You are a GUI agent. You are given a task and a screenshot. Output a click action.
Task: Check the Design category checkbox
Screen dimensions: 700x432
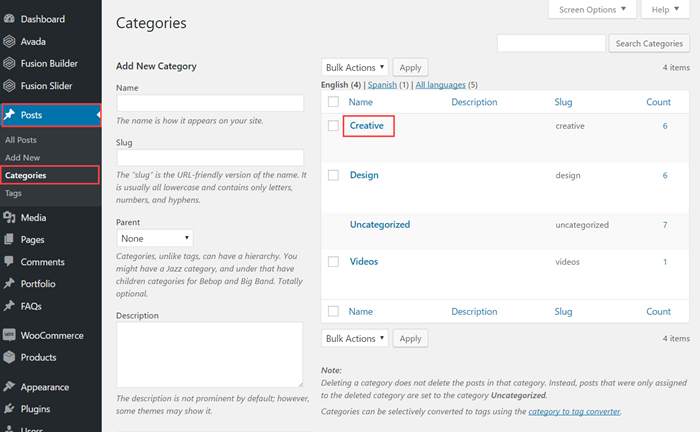point(333,175)
